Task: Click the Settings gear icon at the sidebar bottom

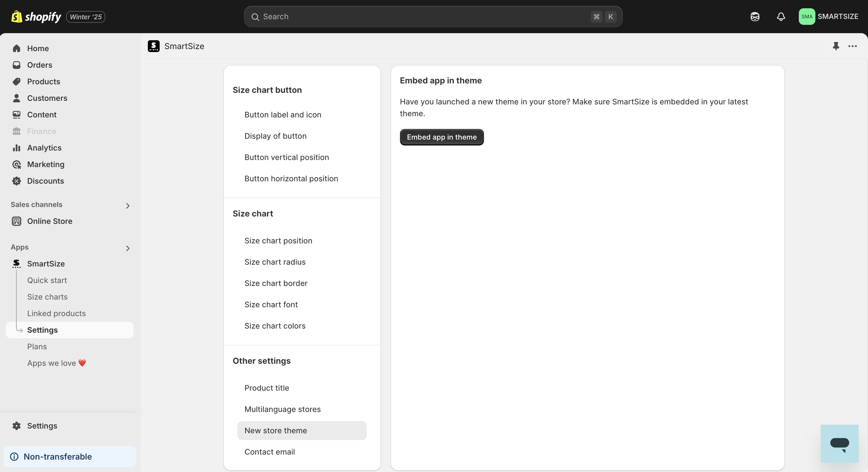Action: coord(17,426)
